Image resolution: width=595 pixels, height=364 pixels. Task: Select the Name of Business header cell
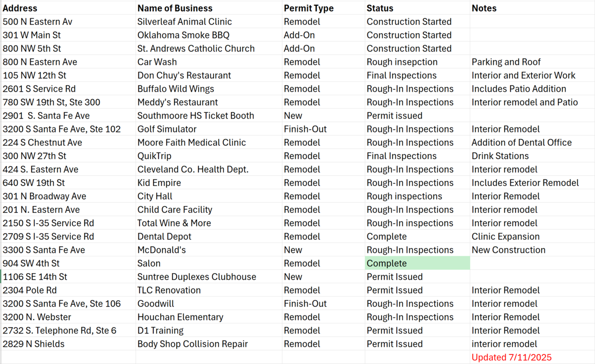click(209, 8)
